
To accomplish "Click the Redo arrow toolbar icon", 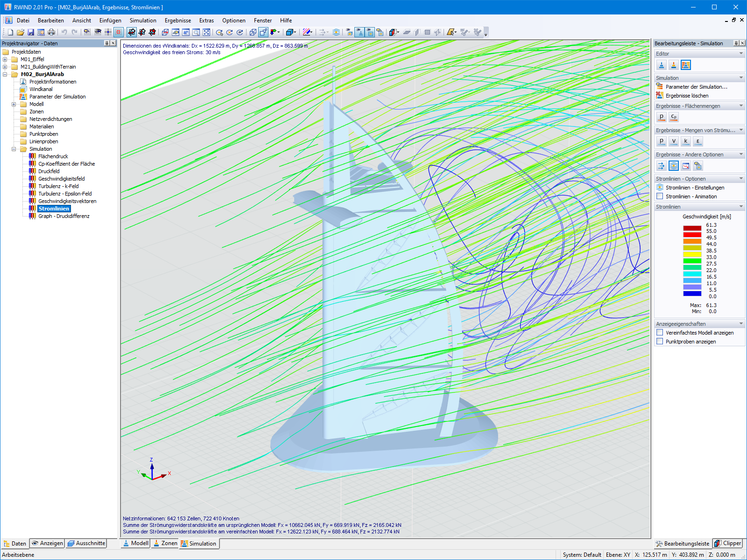I will pos(74,32).
